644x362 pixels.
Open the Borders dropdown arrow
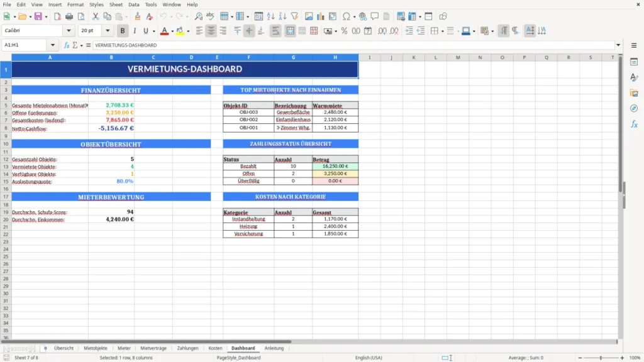coord(442,31)
